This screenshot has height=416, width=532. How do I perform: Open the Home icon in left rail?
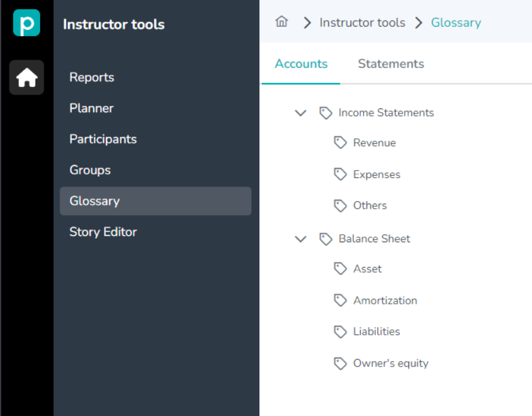coord(27,77)
